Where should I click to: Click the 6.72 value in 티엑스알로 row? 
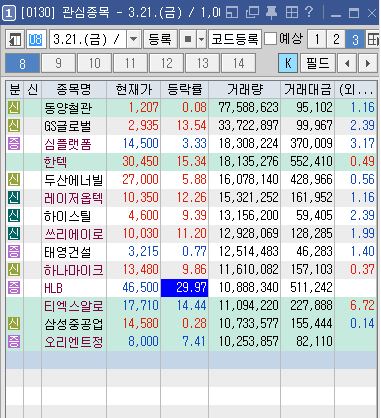click(x=362, y=306)
